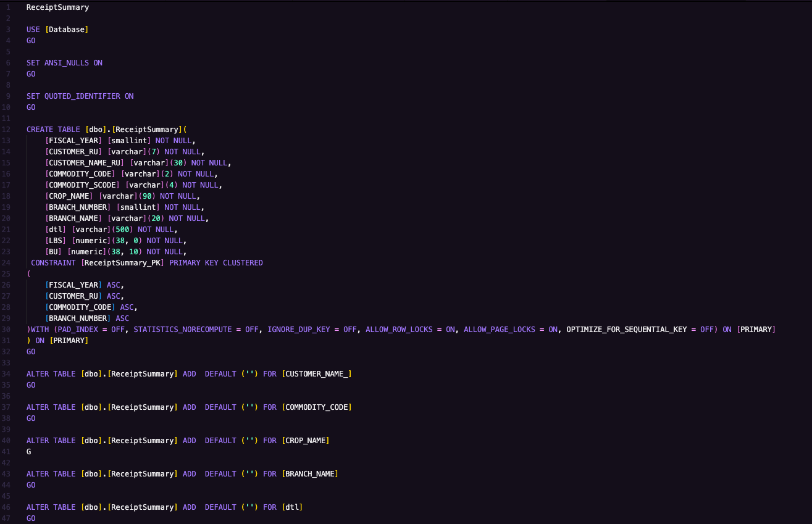Click "[BRANCH_NUMBER]" on line 29
The image size is (812, 524).
[x=78, y=318]
